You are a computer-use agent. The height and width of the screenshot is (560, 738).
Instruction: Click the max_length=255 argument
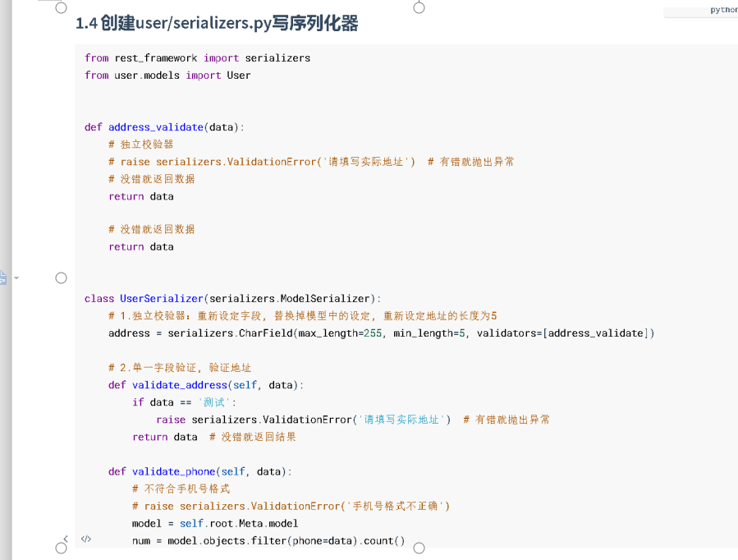click(x=341, y=333)
